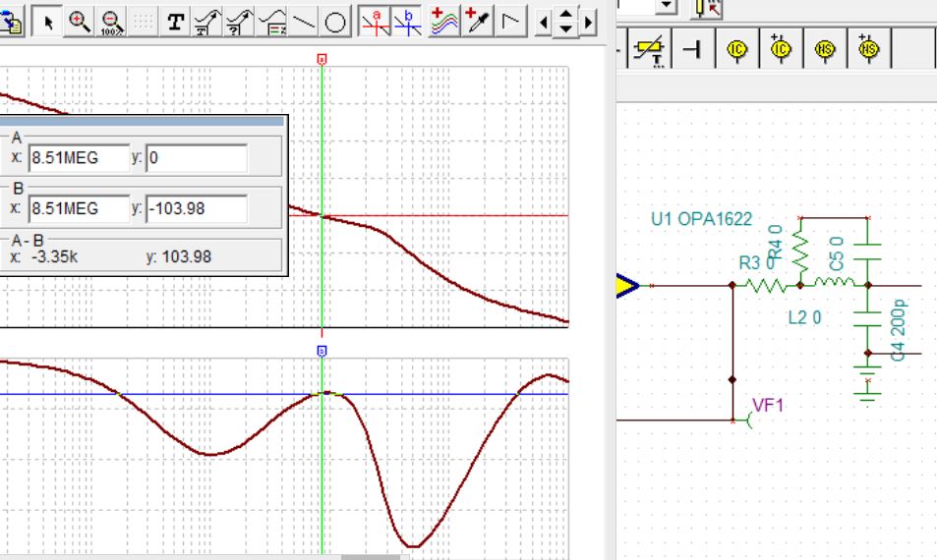
Task: Click the legend curve tool
Action: pyautogui.click(x=271, y=22)
